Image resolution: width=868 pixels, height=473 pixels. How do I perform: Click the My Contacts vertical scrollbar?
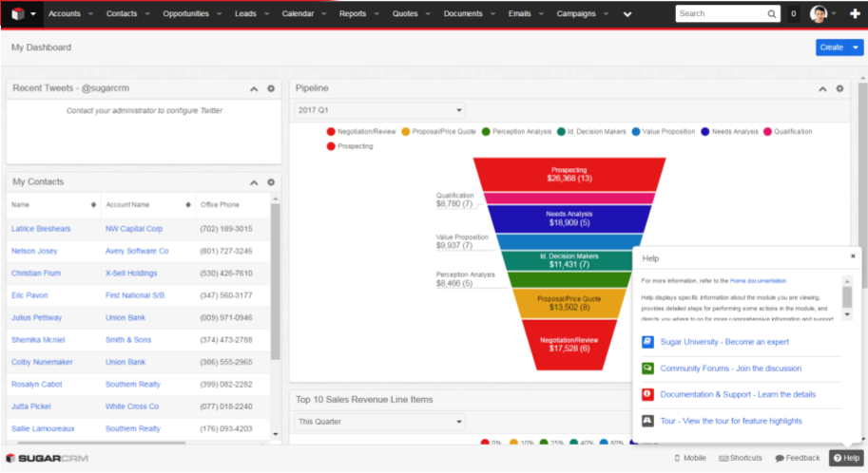(275, 282)
